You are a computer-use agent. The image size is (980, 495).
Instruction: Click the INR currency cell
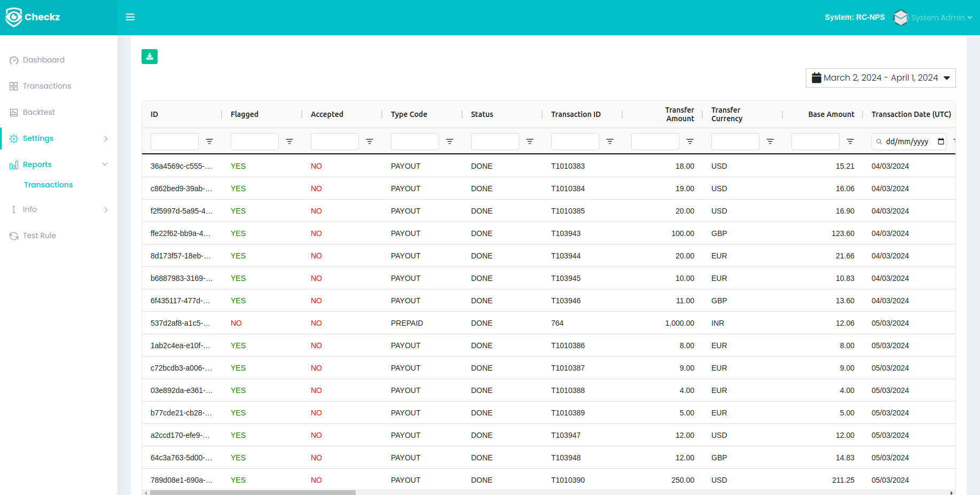click(x=718, y=323)
